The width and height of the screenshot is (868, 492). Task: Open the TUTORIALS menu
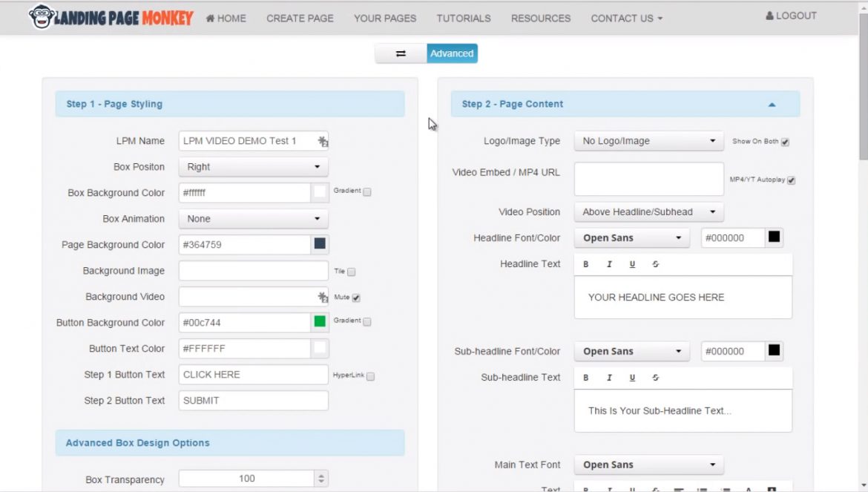point(463,18)
